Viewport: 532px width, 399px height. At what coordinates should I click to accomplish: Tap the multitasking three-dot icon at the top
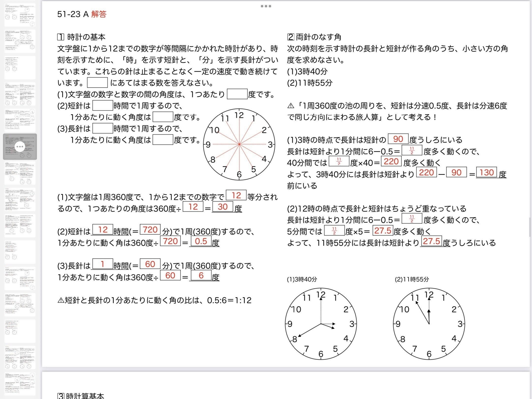click(266, 6)
